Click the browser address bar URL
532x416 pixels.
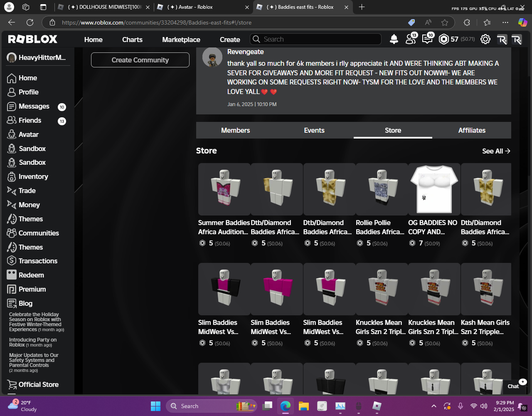tap(157, 22)
